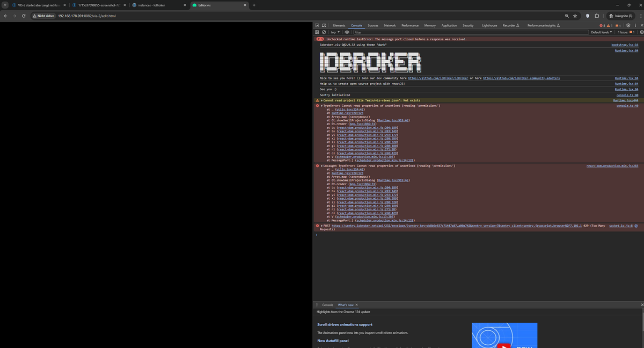Toggle the device toolbar icon
The width and height of the screenshot is (644, 348).
tap(324, 25)
